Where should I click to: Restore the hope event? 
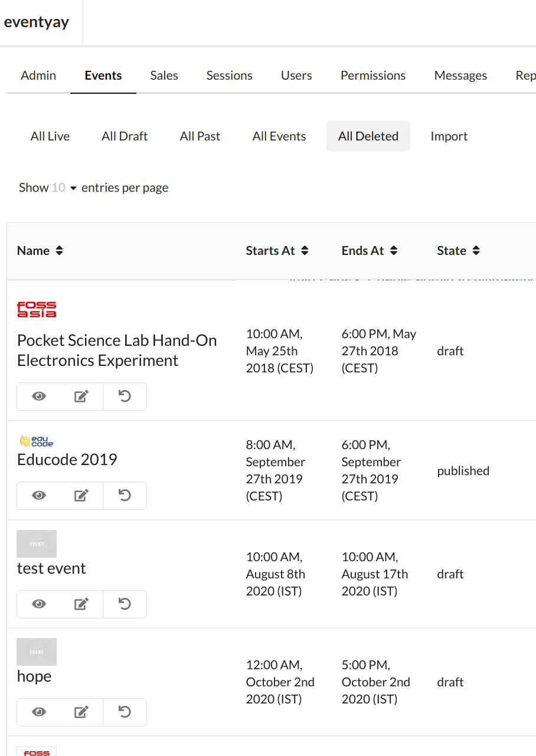(x=125, y=712)
